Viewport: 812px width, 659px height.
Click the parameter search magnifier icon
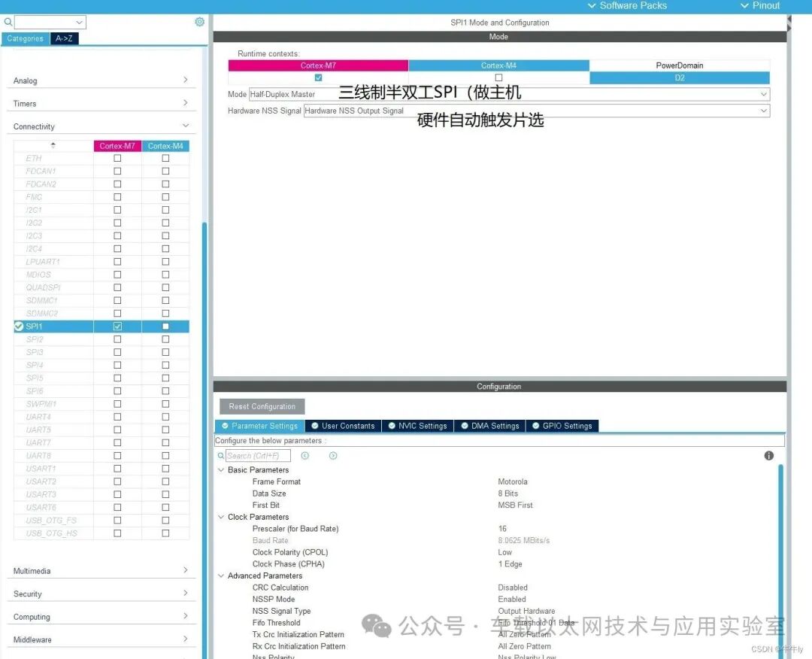[221, 455]
